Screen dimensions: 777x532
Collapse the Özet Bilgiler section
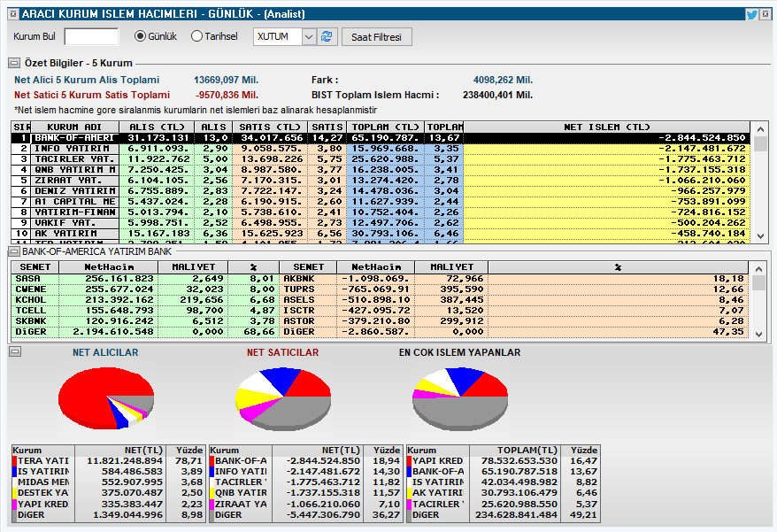[14, 63]
